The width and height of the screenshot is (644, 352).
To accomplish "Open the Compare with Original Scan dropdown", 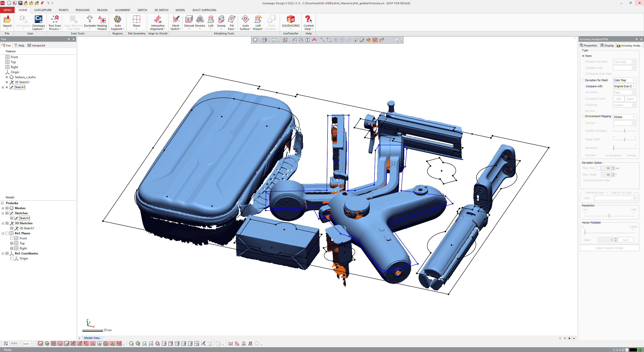I will (x=624, y=86).
